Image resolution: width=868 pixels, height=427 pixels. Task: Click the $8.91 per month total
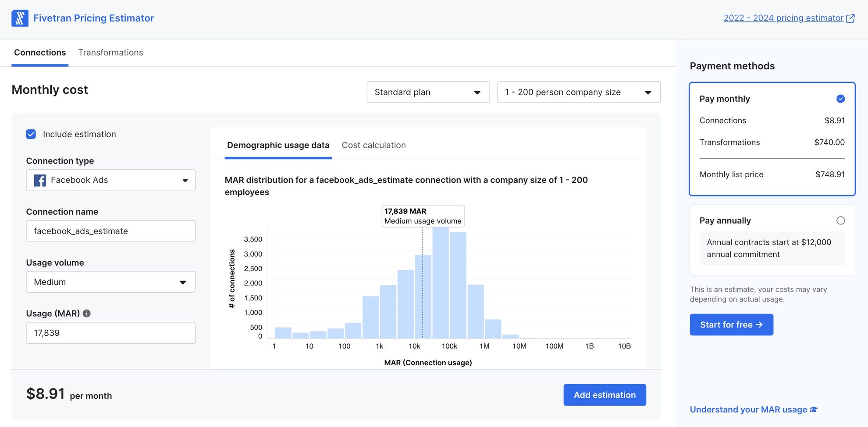69,394
